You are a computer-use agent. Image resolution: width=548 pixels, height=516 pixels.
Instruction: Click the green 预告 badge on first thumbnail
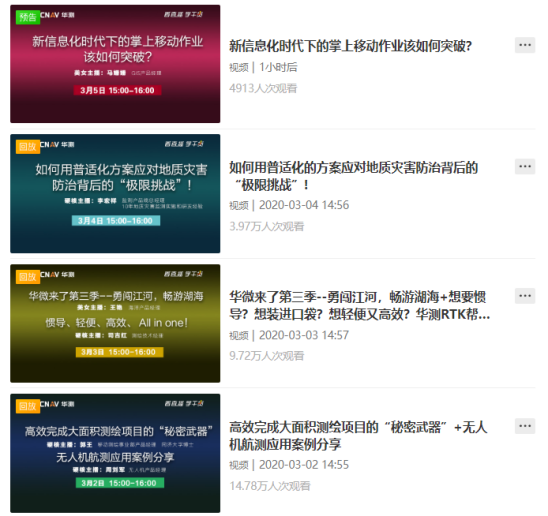point(28,17)
